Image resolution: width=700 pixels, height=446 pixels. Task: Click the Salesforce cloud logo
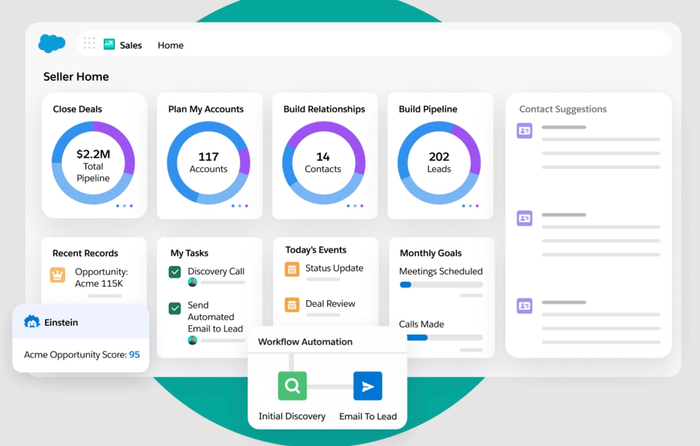coord(52,43)
